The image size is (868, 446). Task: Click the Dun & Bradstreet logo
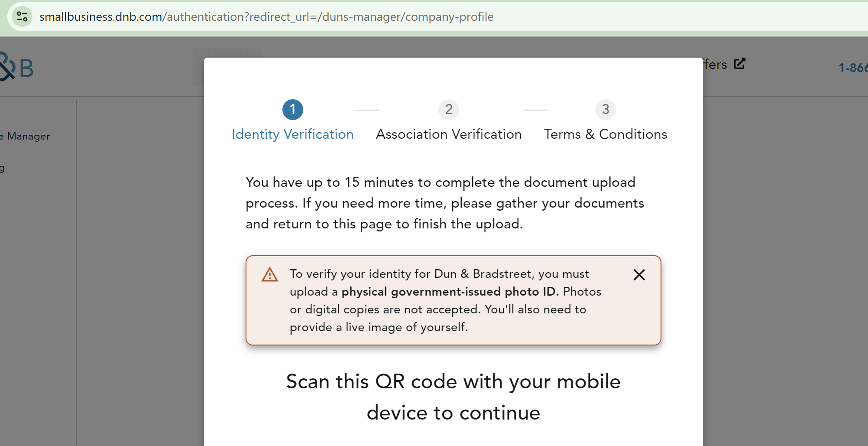point(16,67)
